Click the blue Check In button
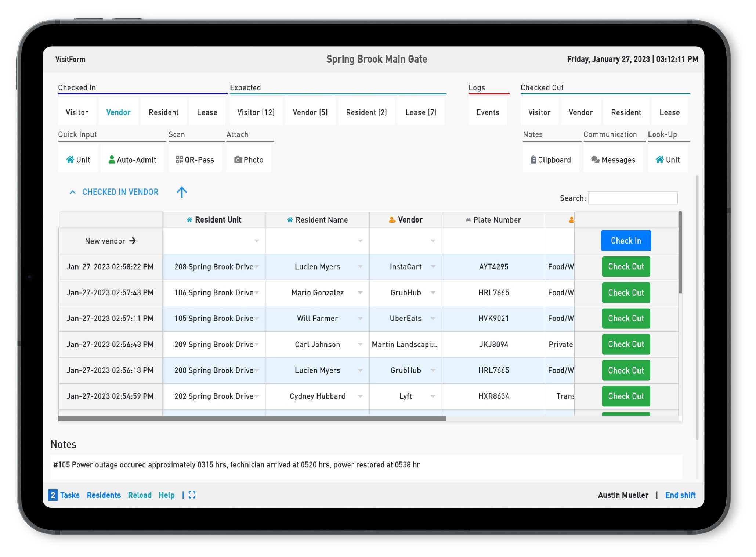The width and height of the screenshot is (756, 557). (626, 241)
